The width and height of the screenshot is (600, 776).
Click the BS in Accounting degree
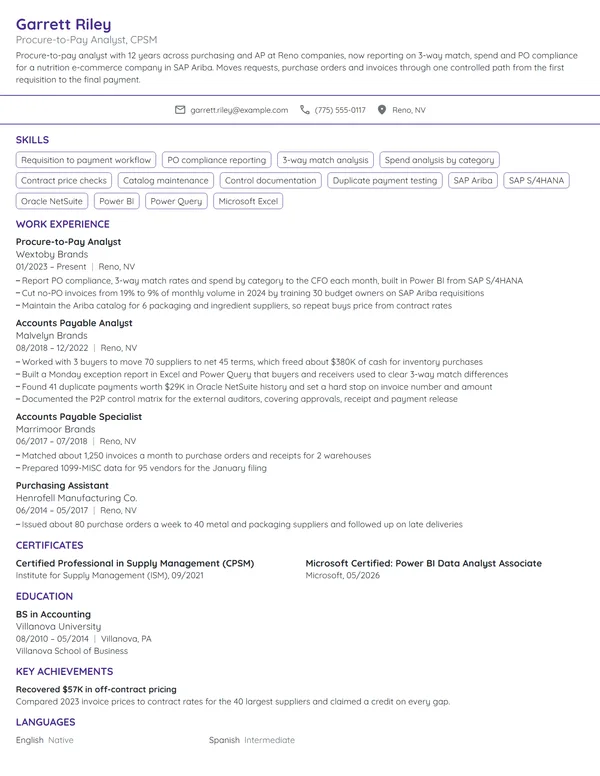[x=53, y=614]
